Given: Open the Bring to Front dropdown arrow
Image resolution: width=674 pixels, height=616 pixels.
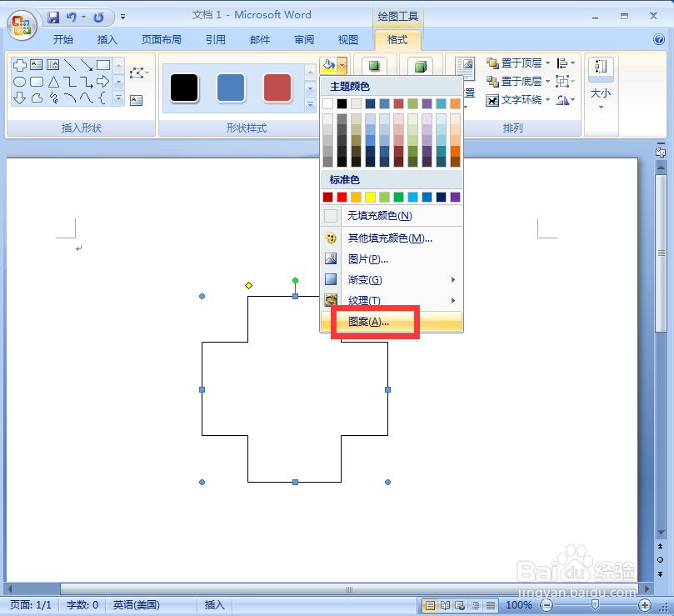Looking at the screenshot, I should click(547, 63).
